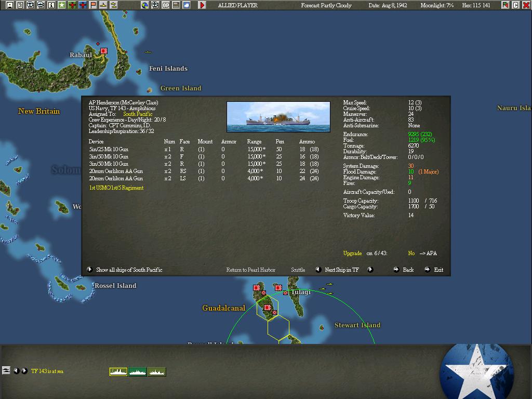
Task: Click Japanese flag marker beside Tulagi label
Action: (x=278, y=288)
